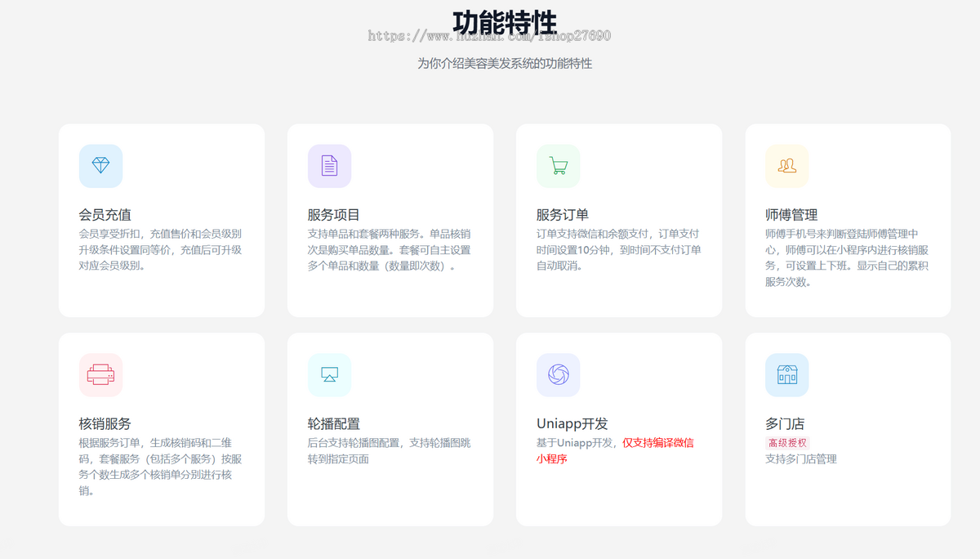Click the red 仅支持编译微信小程序 text

(616, 450)
